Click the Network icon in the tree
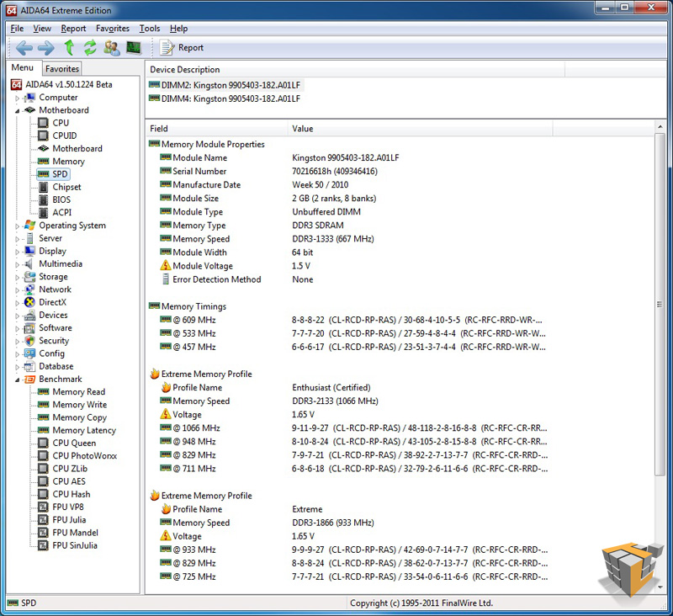 tap(29, 289)
